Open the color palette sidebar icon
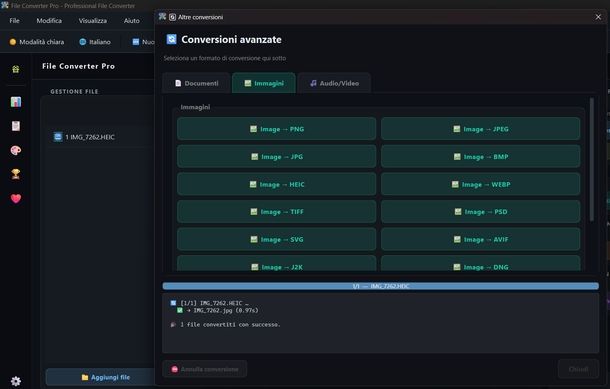 [16, 150]
